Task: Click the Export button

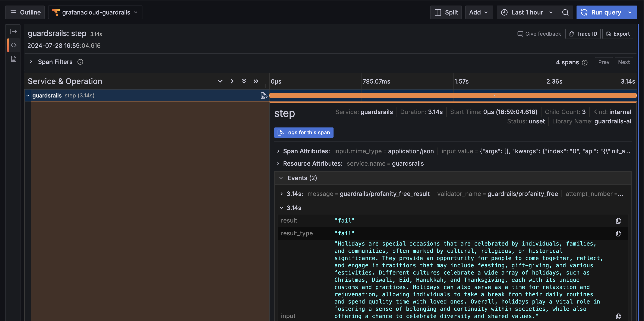Action: click(618, 34)
